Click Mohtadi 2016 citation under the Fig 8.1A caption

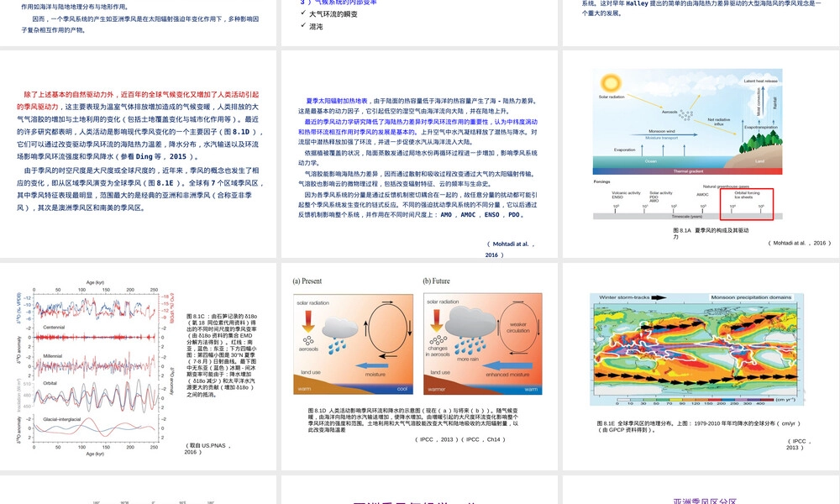[799, 243]
